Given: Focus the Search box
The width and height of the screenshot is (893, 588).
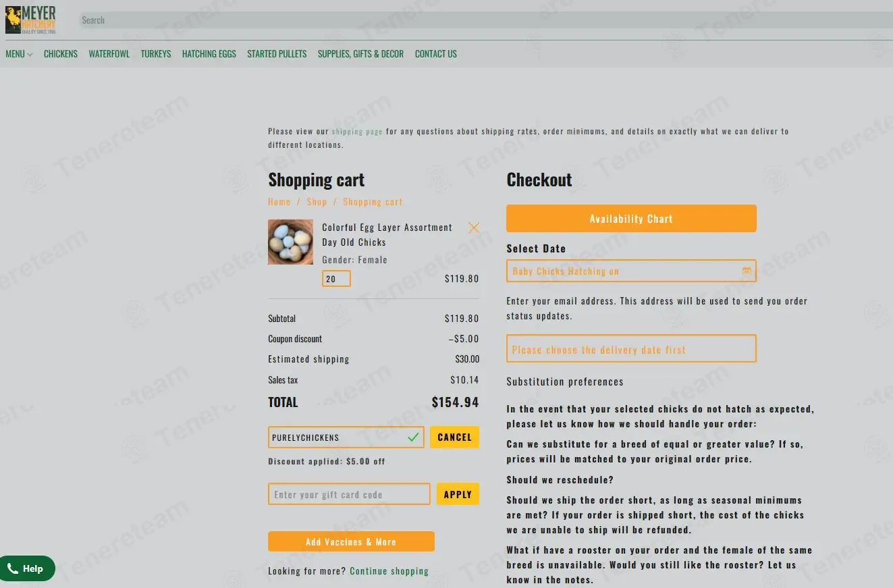Looking at the screenshot, I should [x=485, y=20].
